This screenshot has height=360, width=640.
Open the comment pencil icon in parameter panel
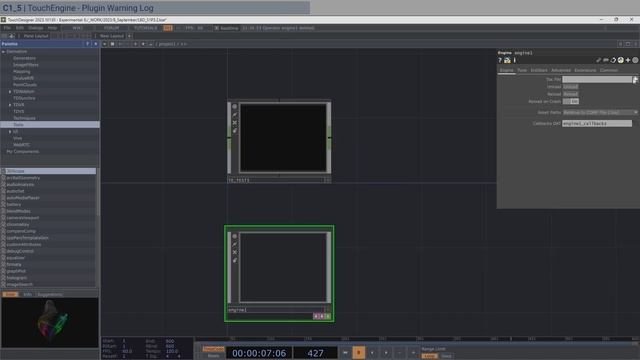(599, 60)
